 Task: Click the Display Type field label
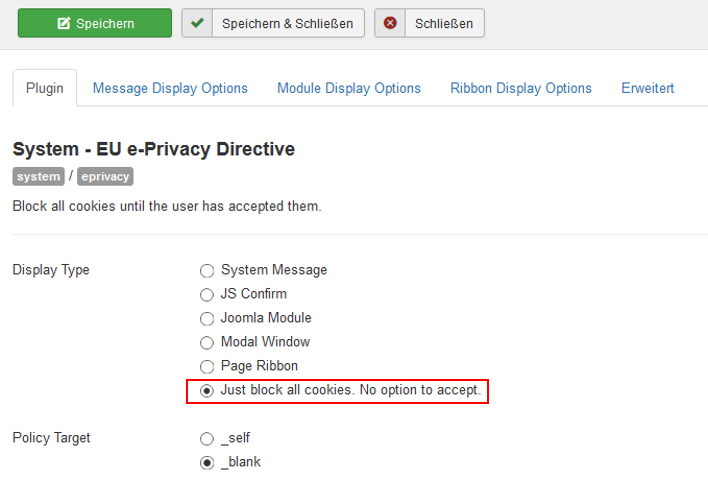point(50,270)
